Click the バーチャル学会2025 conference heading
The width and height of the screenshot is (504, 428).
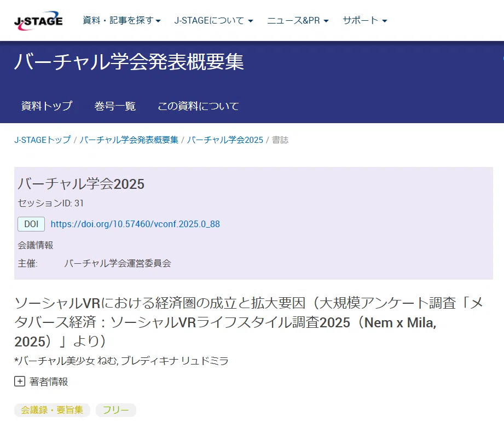(81, 184)
